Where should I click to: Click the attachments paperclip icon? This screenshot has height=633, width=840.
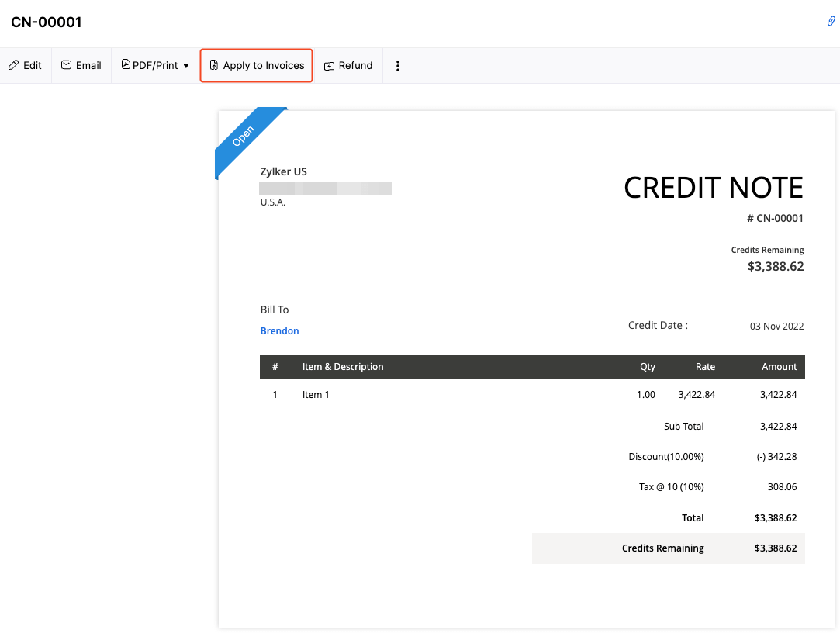point(831,22)
